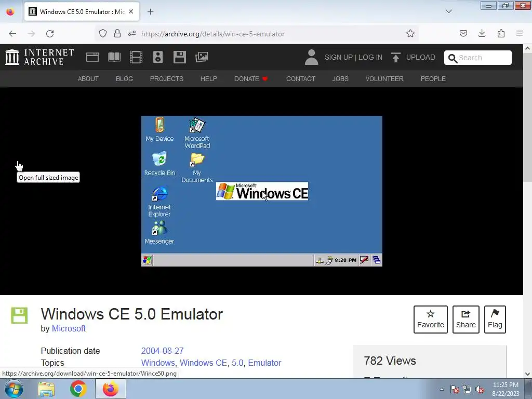Open the site permissions icon in address bar
Screen dimensions: 532x399
[132, 34]
